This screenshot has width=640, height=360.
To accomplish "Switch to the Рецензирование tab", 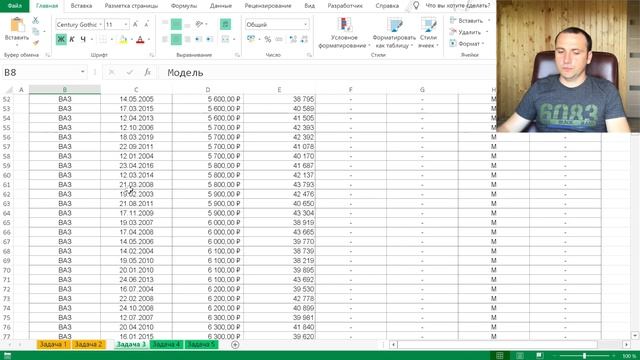I will point(268,6).
